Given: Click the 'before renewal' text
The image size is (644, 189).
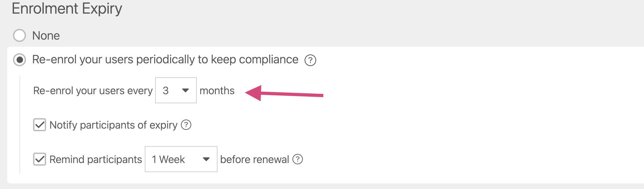Looking at the screenshot, I should pyautogui.click(x=254, y=159).
